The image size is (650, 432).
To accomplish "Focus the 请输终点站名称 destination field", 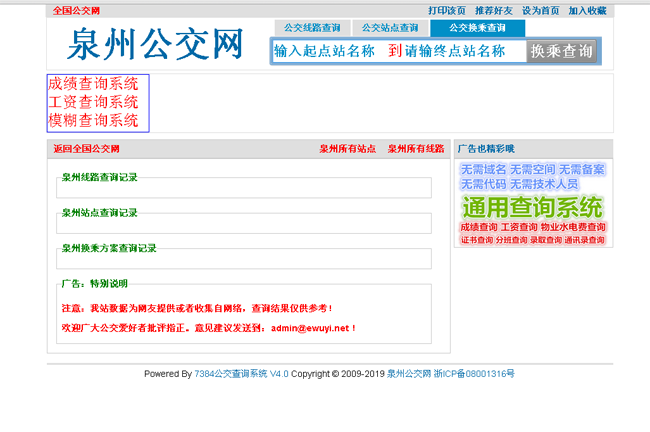I will coord(463,51).
